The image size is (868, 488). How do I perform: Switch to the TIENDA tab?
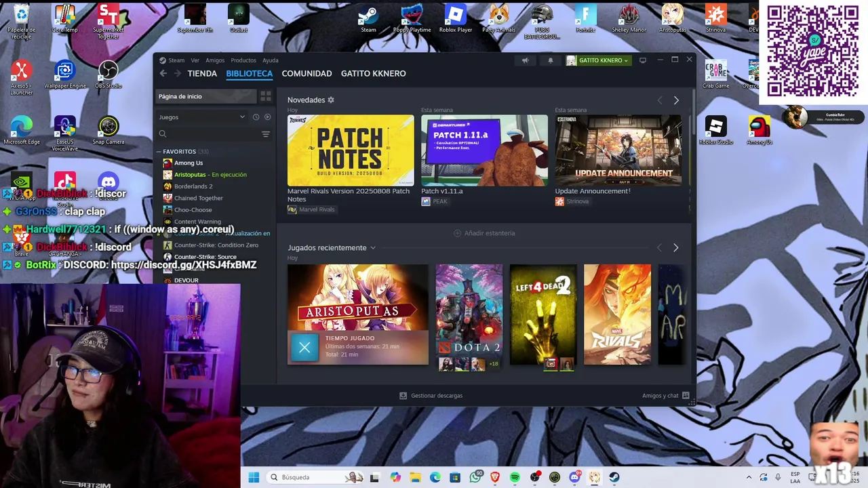202,73
